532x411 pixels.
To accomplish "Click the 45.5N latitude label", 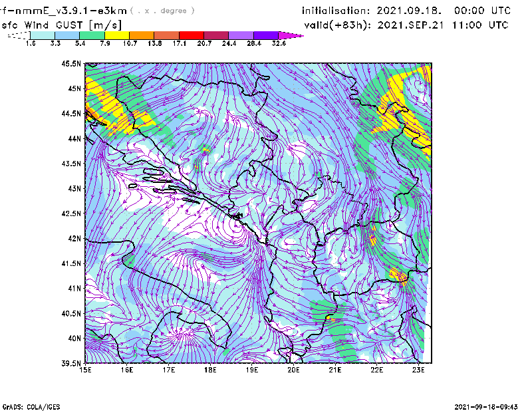I will [x=71, y=63].
